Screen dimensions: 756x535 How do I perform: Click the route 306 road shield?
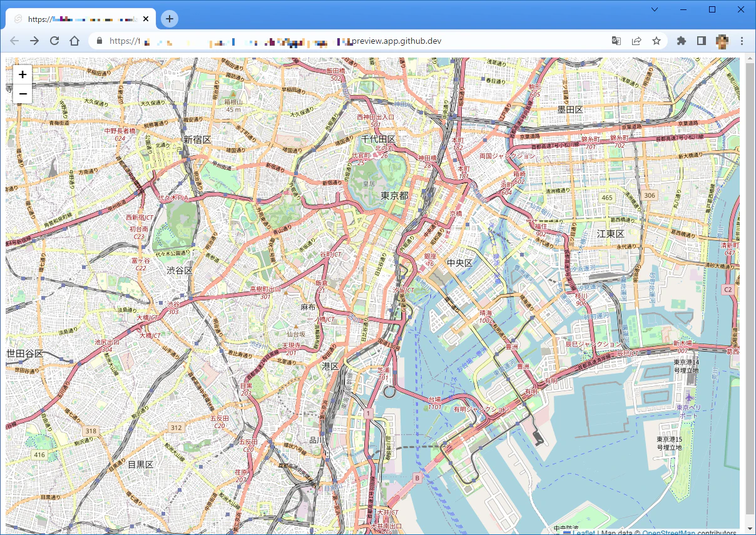pyautogui.click(x=650, y=196)
